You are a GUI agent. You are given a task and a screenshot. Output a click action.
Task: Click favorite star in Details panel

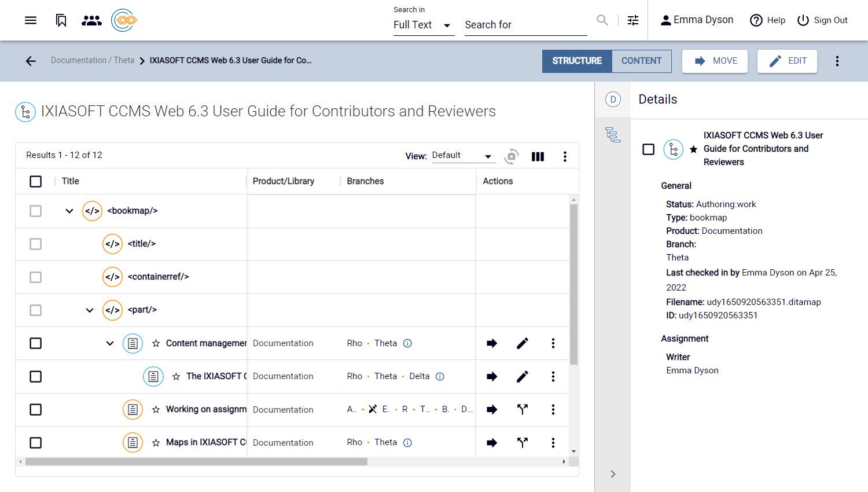[693, 149]
